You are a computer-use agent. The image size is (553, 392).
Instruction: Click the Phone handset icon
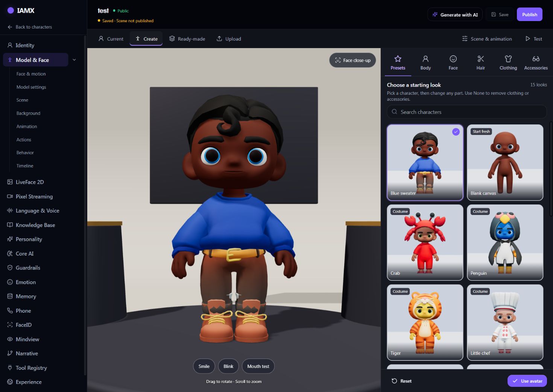pos(10,310)
